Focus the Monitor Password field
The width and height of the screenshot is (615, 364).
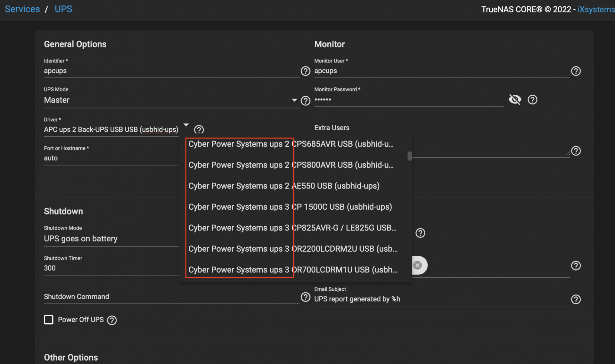coord(409,100)
